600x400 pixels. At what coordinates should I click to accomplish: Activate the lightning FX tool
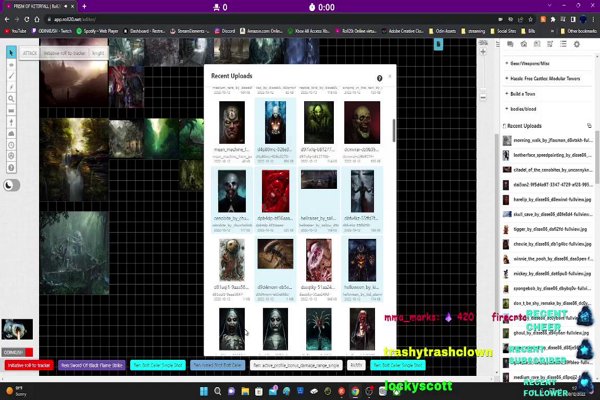pyautogui.click(x=11, y=87)
